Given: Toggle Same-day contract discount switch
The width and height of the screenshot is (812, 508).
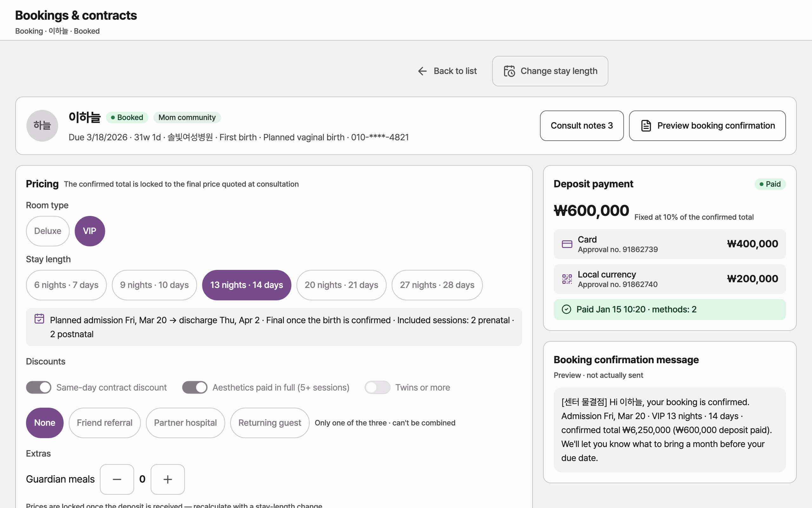Looking at the screenshot, I should (x=39, y=387).
